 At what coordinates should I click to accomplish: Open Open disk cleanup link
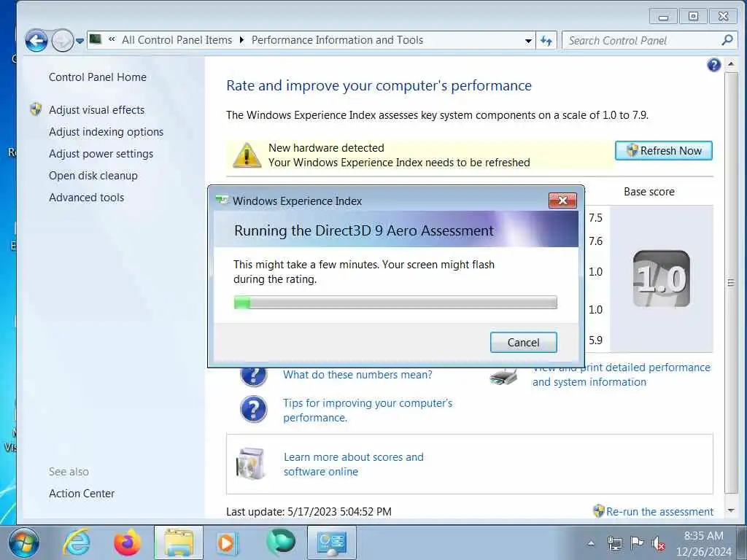pyautogui.click(x=93, y=176)
